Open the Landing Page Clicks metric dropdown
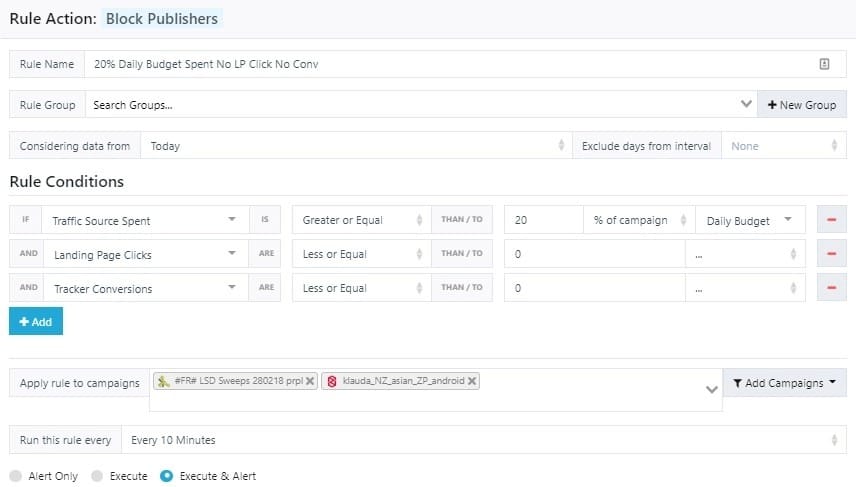 pos(145,254)
